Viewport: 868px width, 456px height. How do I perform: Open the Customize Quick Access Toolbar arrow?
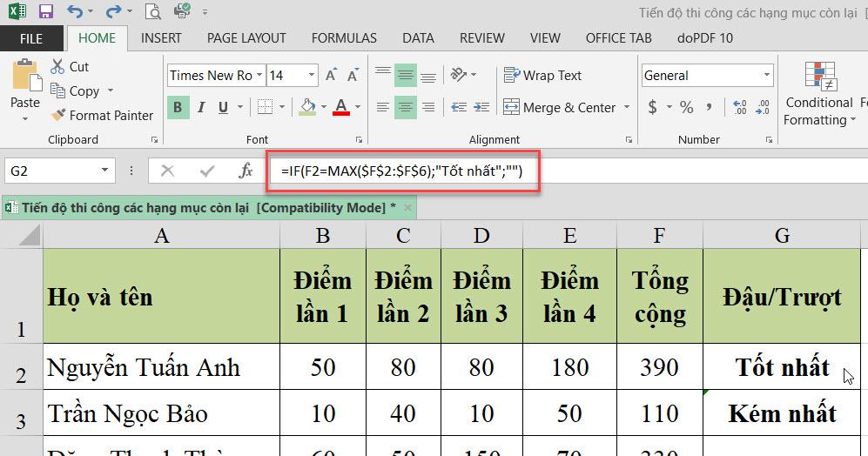[x=205, y=11]
